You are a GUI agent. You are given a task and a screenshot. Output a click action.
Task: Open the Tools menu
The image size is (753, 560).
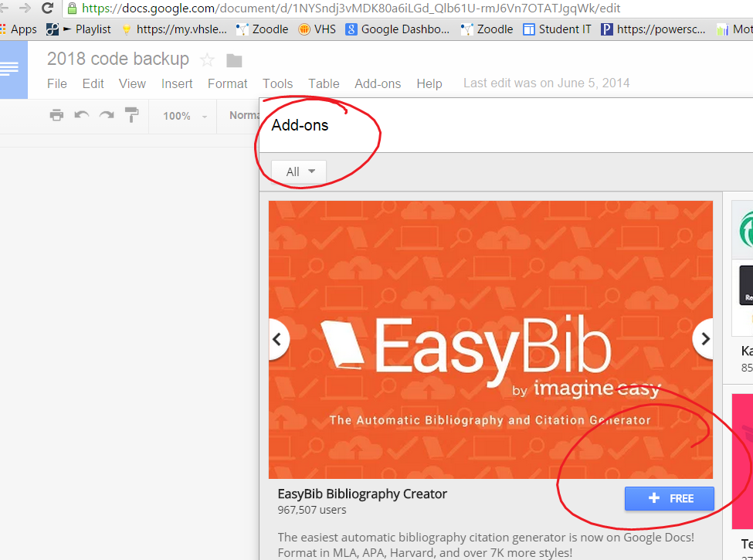tap(277, 83)
